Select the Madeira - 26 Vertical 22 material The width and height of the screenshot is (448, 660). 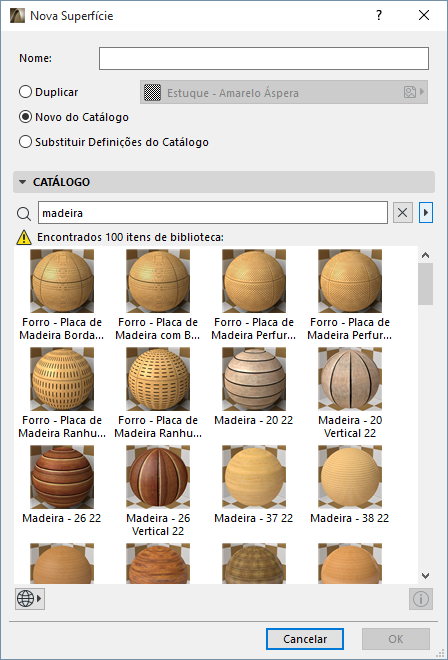click(158, 477)
